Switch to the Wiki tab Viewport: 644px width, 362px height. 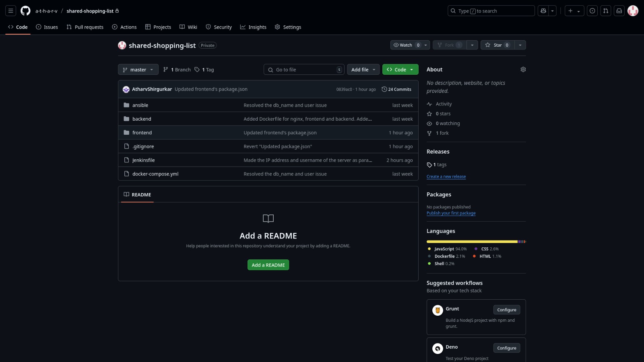(188, 27)
